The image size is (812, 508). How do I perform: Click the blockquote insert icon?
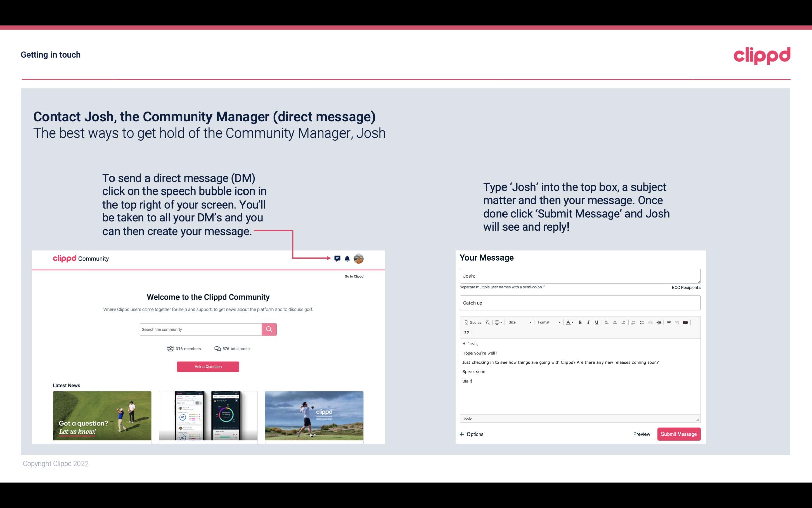(466, 332)
